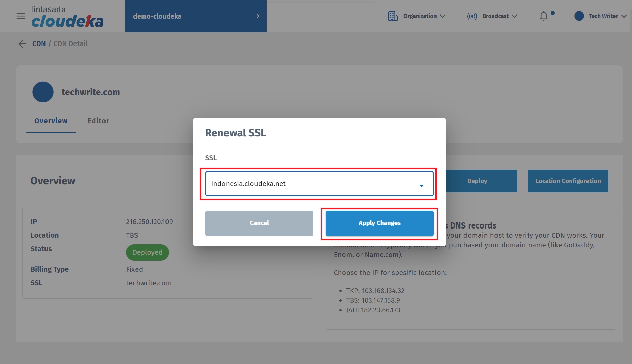The image size is (632, 364).
Task: Open the notifications bell
Action: 543,16
